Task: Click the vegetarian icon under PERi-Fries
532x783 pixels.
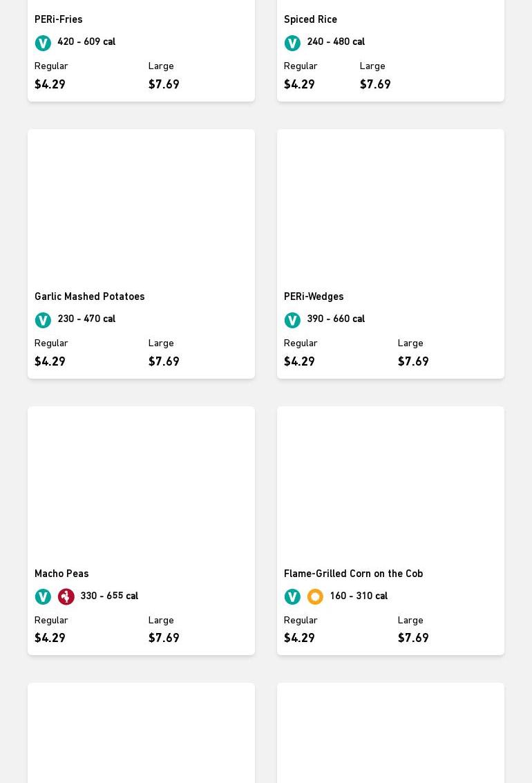Action: coord(43,43)
